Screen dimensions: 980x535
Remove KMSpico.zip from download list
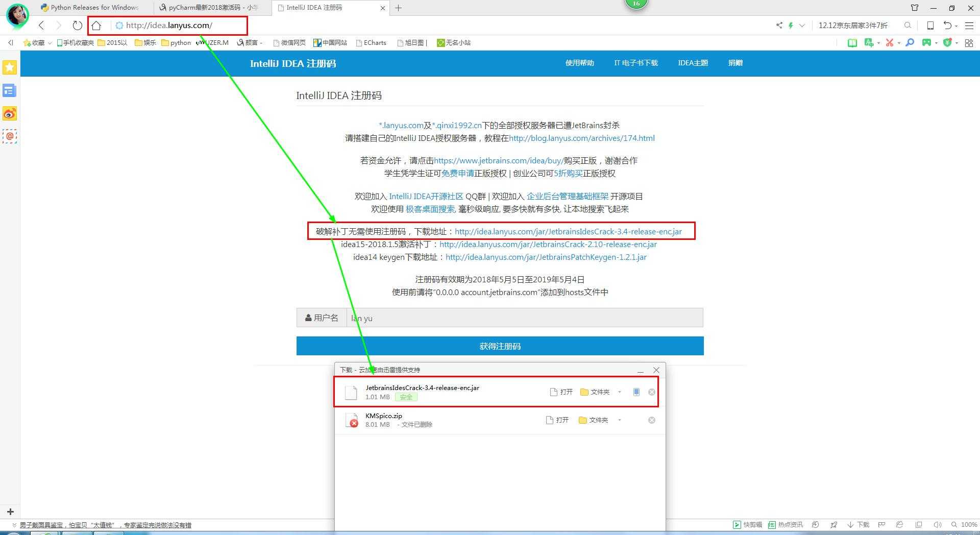[x=652, y=420]
